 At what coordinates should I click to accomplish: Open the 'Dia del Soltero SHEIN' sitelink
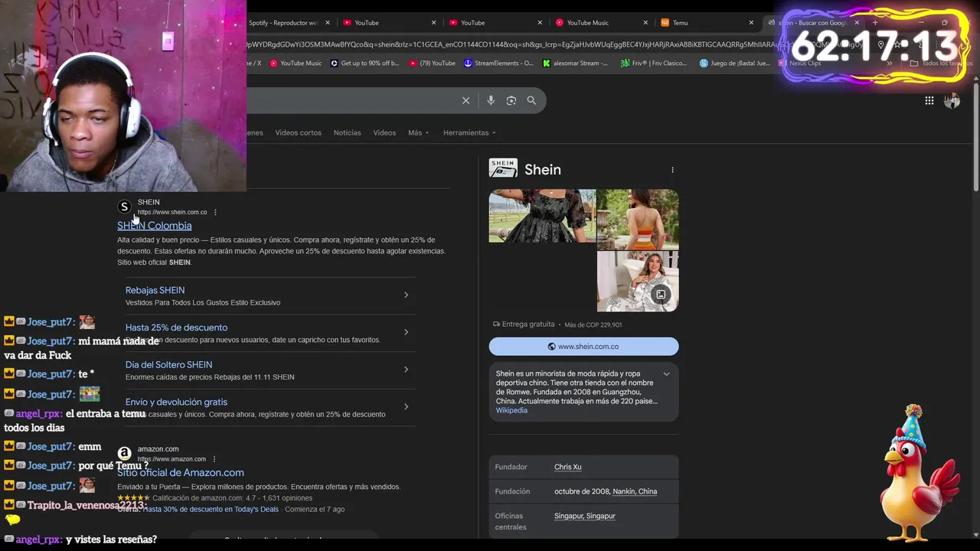point(168,365)
